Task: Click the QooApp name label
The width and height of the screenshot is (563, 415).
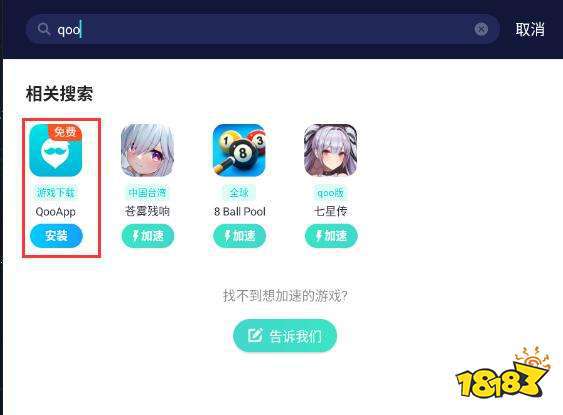Action: 56,212
